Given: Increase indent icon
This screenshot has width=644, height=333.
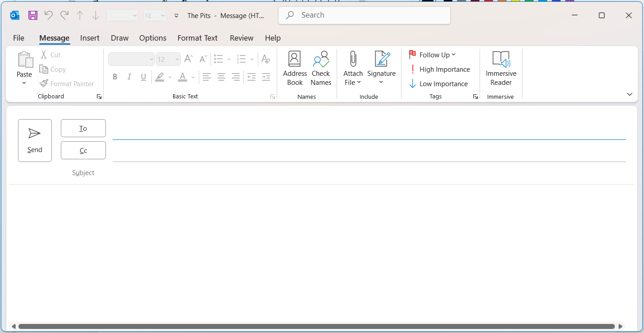Looking at the screenshot, I should tap(266, 77).
